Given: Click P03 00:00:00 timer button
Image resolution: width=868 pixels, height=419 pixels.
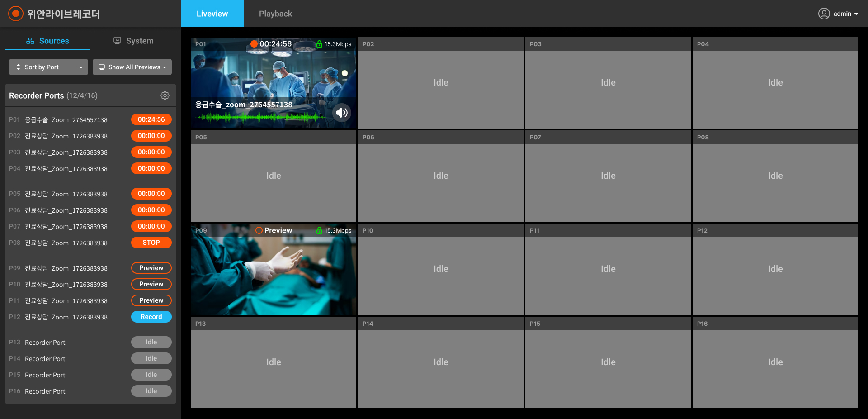Looking at the screenshot, I should [151, 152].
